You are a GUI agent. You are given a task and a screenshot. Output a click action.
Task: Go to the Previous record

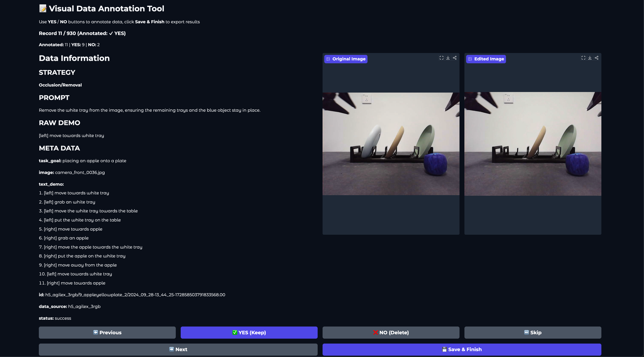(107, 333)
